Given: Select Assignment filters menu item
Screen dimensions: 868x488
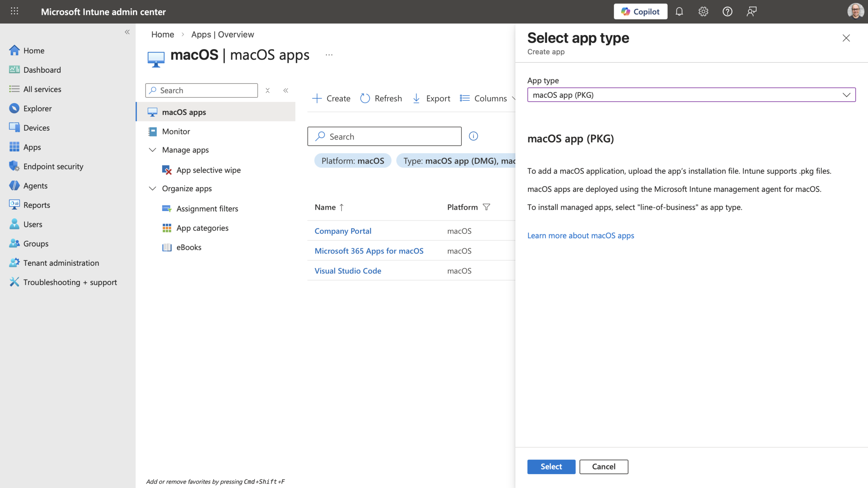Looking at the screenshot, I should (207, 208).
